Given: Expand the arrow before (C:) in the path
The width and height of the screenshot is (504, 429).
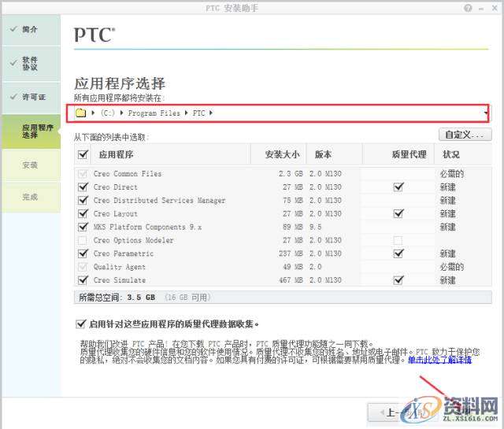Looking at the screenshot, I should pos(93,113).
